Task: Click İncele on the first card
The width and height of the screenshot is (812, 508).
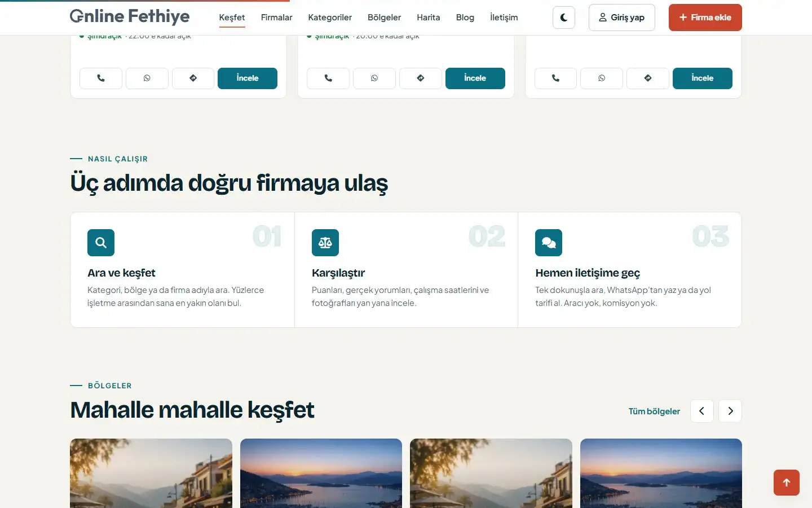Action: pyautogui.click(x=248, y=78)
